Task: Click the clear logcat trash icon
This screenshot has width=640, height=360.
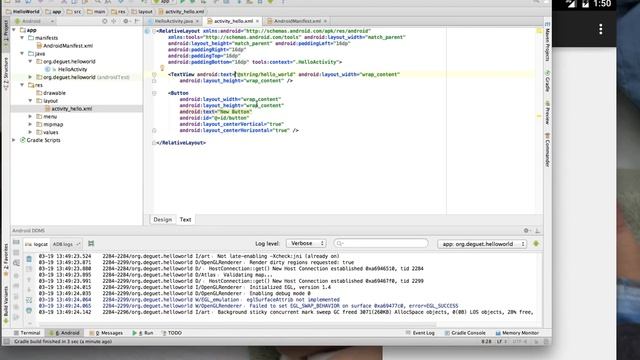Action: coord(29,259)
